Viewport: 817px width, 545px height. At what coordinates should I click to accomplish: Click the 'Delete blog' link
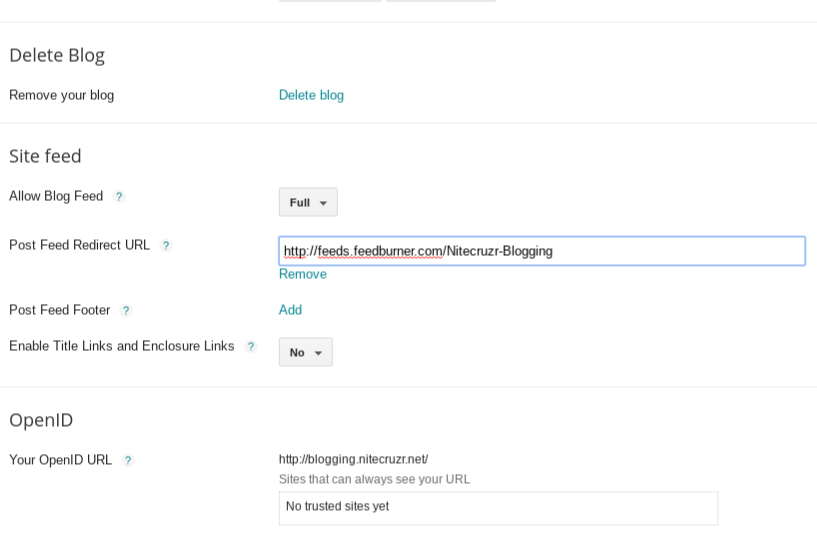pyautogui.click(x=311, y=95)
